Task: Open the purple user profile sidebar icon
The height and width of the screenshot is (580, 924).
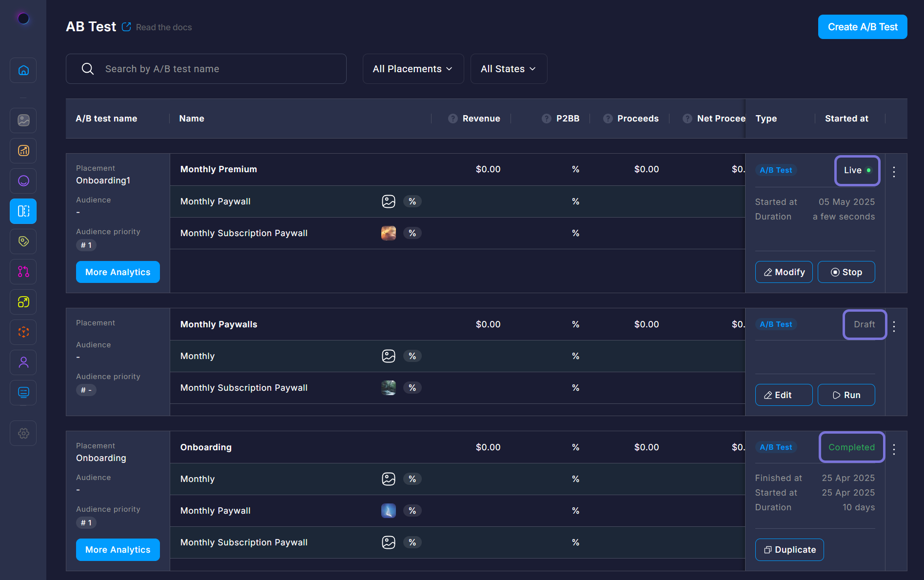Action: [x=23, y=362]
